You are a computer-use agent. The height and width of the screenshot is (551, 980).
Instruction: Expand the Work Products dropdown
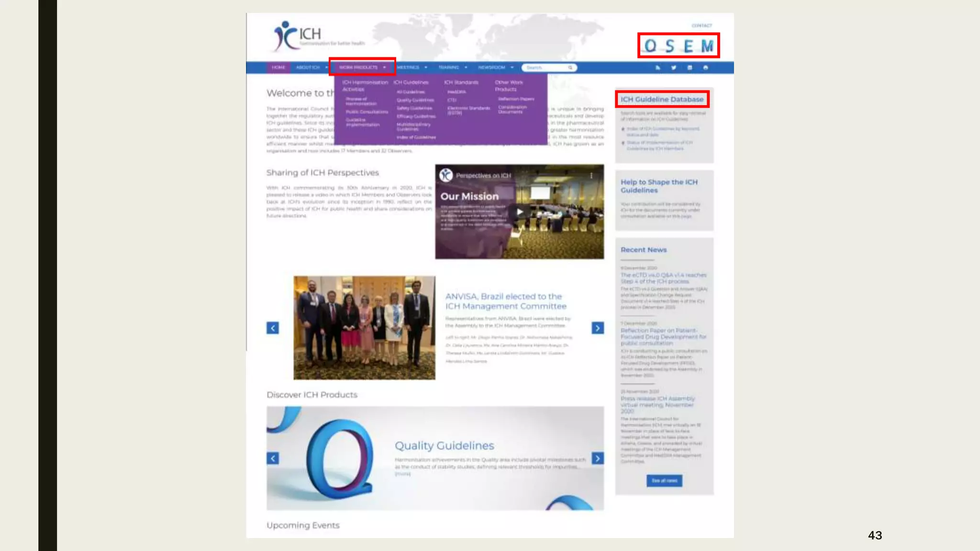tap(362, 67)
